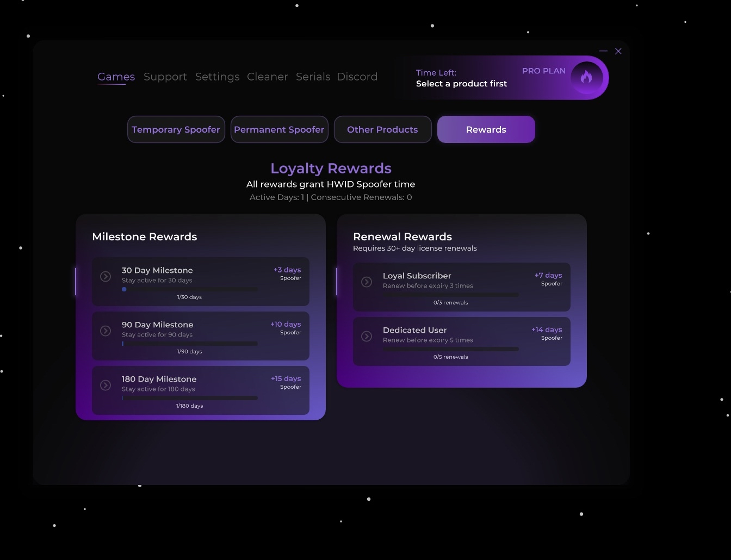Open the Serials page
The width and height of the screenshot is (731, 560).
tap(313, 77)
